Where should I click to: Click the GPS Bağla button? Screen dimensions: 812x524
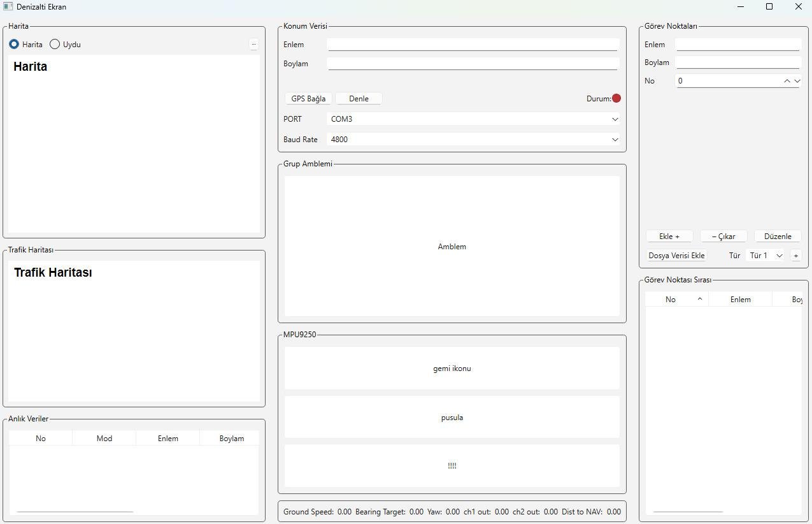pos(308,99)
